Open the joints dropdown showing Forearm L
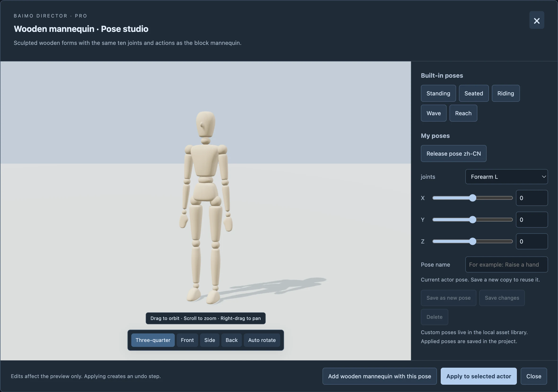Screen dimensions: 558x392 (506, 177)
